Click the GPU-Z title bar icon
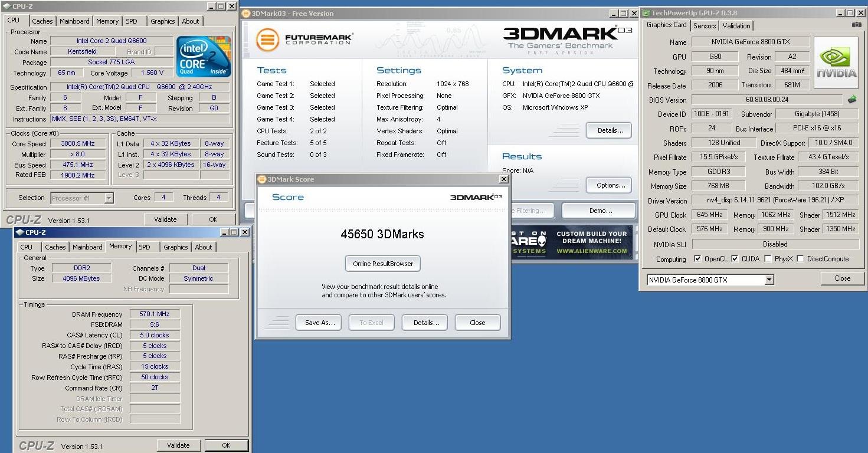 click(x=646, y=13)
